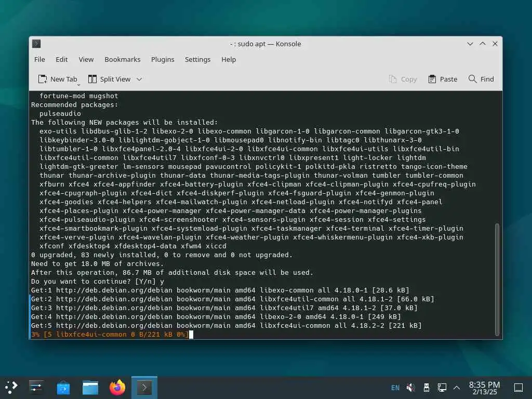Click the 'After this operation, 86.7 MB' line

click(172, 273)
